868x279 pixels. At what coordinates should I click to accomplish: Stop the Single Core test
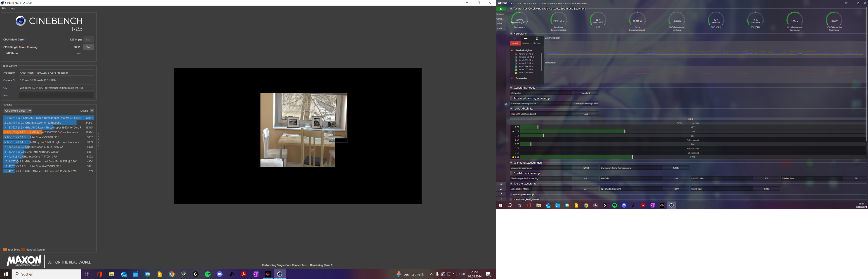[x=89, y=47]
